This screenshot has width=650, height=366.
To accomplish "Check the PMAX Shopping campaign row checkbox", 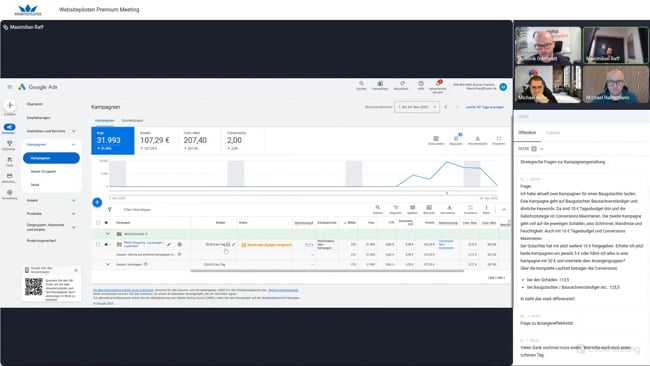I will [x=98, y=245].
